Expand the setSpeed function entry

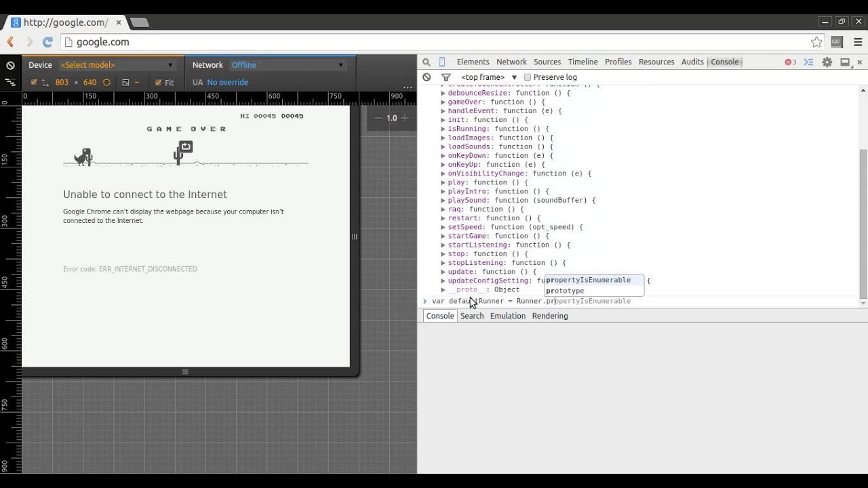[443, 227]
